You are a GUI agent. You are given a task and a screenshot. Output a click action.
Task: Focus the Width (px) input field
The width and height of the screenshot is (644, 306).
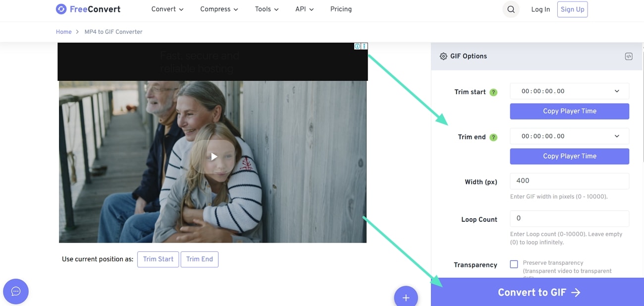pyautogui.click(x=569, y=181)
